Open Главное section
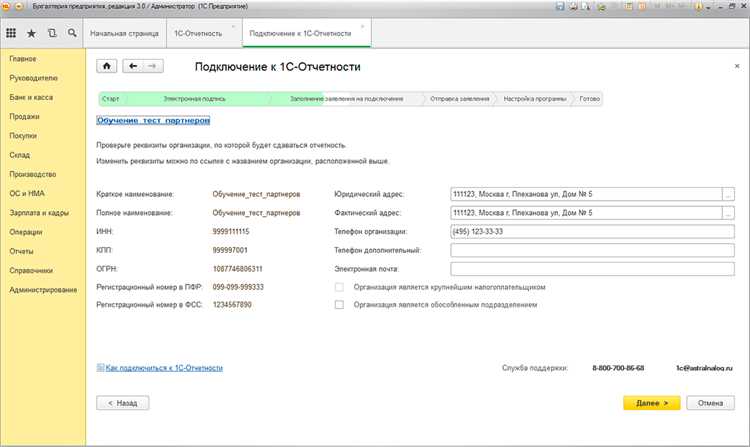The image size is (750, 447). coord(23,59)
